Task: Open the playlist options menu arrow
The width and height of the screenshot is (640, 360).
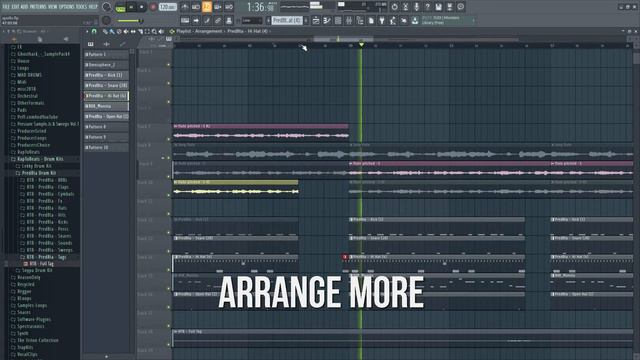Action: [87, 31]
